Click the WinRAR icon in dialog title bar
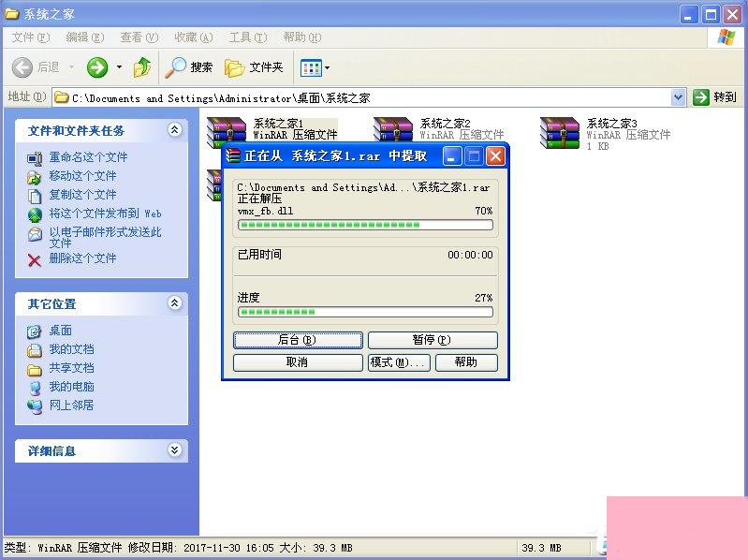The width and height of the screenshot is (748, 560). pyautogui.click(x=233, y=156)
